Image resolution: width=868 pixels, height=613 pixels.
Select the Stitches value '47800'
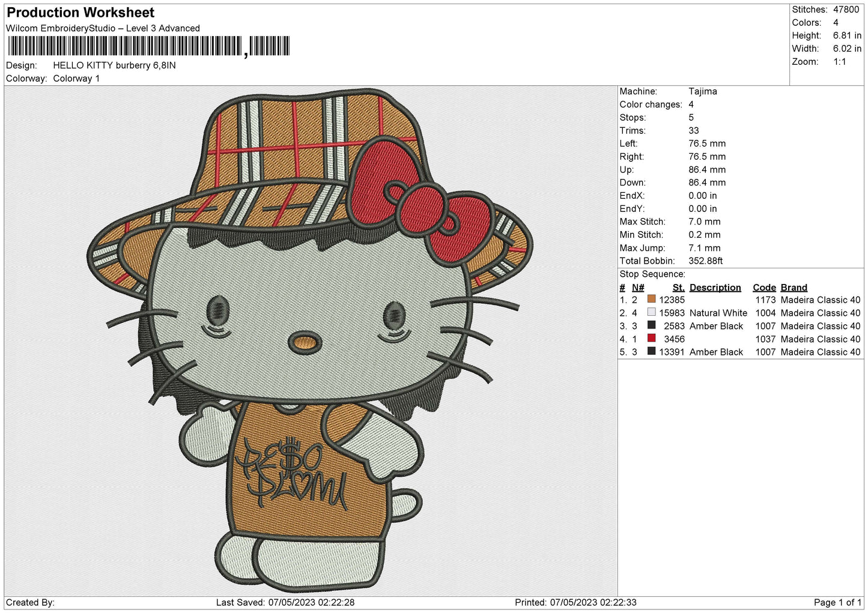846,10
